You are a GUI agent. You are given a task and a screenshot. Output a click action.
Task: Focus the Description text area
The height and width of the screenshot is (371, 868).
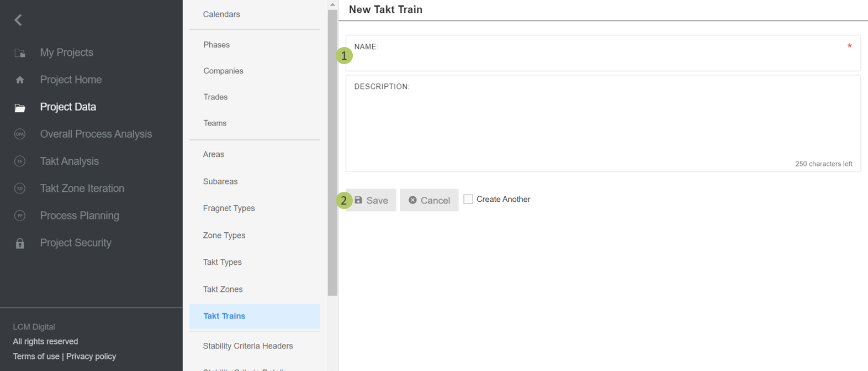click(602, 124)
